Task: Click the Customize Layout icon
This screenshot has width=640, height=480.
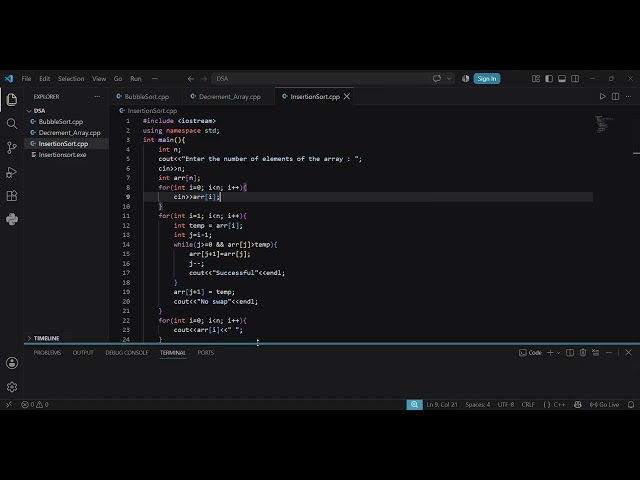Action: [x=536, y=78]
